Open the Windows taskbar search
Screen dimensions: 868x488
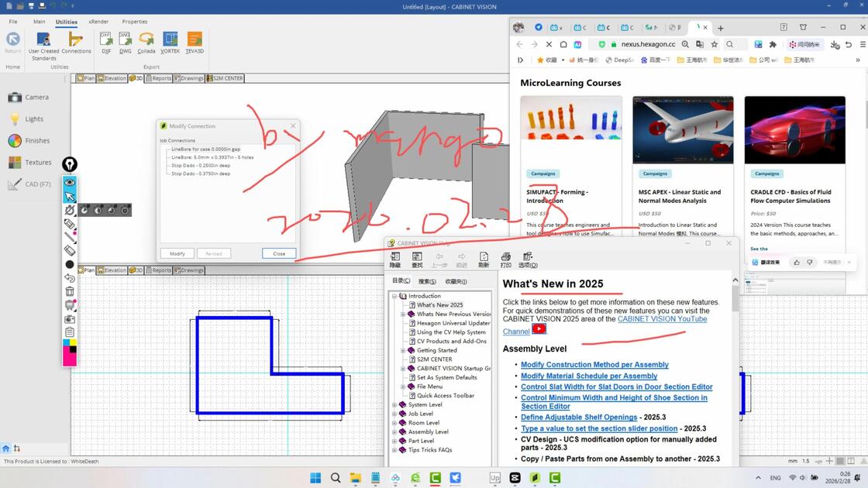(x=336, y=477)
